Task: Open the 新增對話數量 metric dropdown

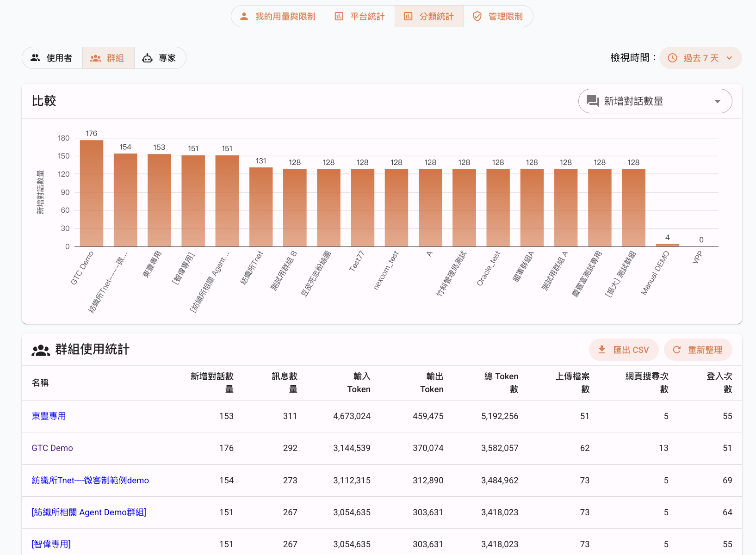Action: click(x=655, y=101)
